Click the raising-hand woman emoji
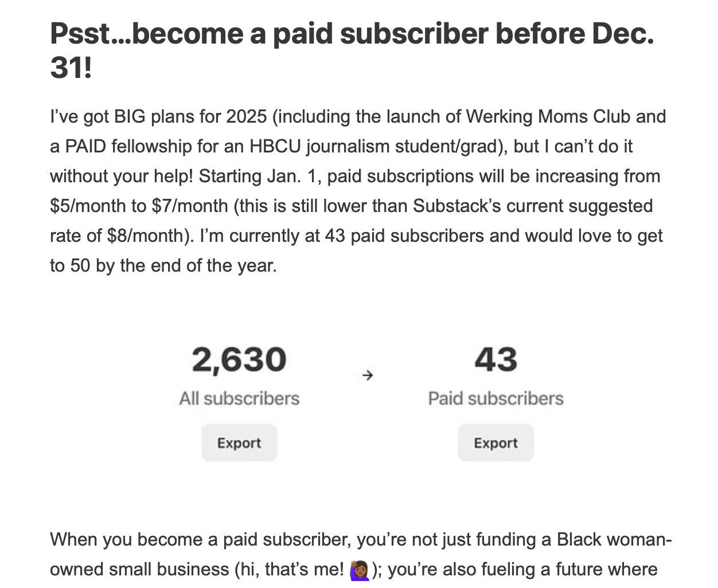Image resolution: width=718 pixels, height=588 pixels. tap(360, 570)
